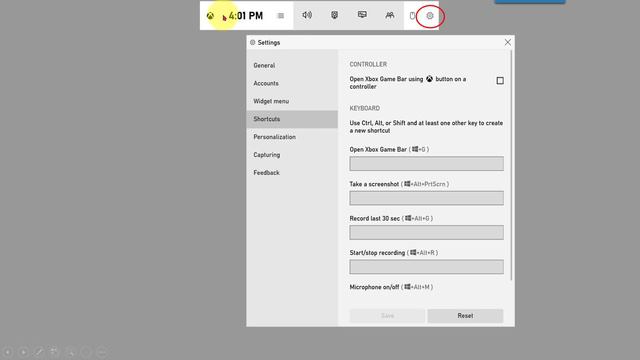This screenshot has width=640, height=360.
Task: Click the Reset button
Action: [465, 316]
